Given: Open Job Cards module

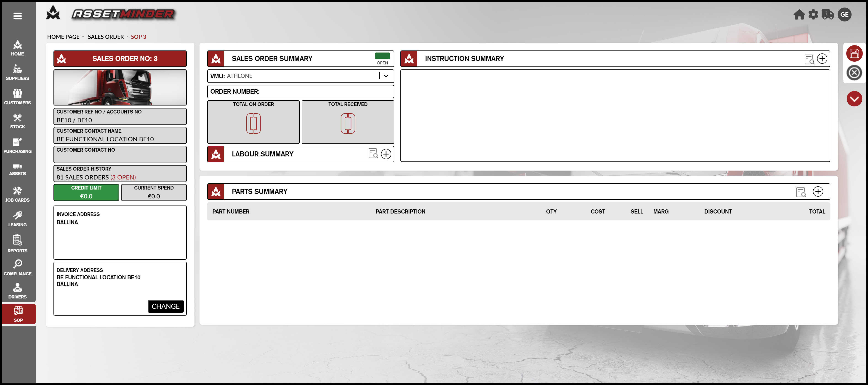Looking at the screenshot, I should (x=18, y=194).
